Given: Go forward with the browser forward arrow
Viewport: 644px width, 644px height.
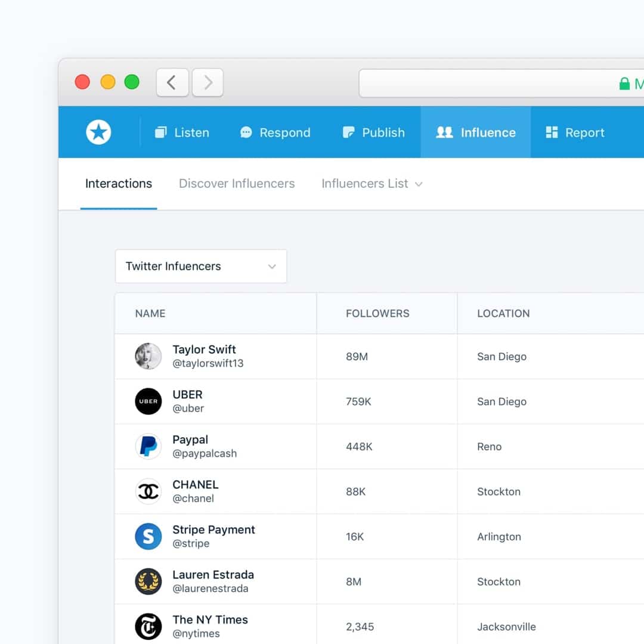Looking at the screenshot, I should pos(208,82).
